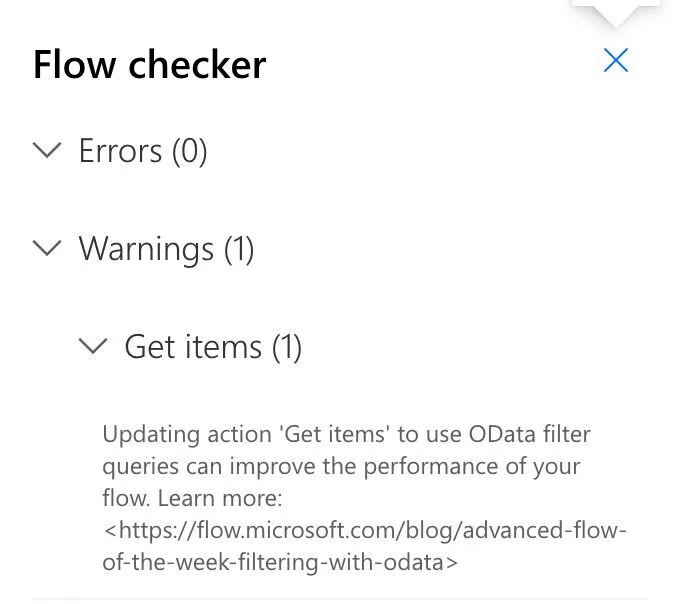680x604 pixels.
Task: Open the flow.microsoft.com blog link
Action: 366,529
